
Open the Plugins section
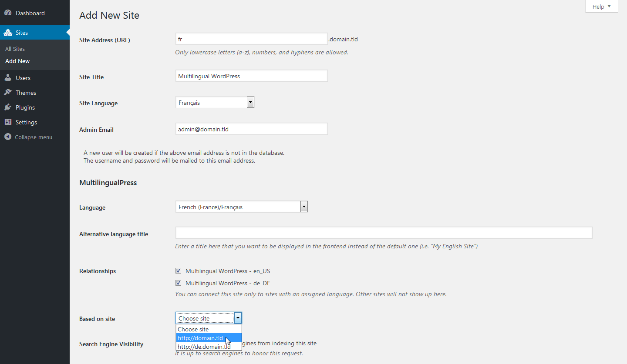pyautogui.click(x=25, y=107)
